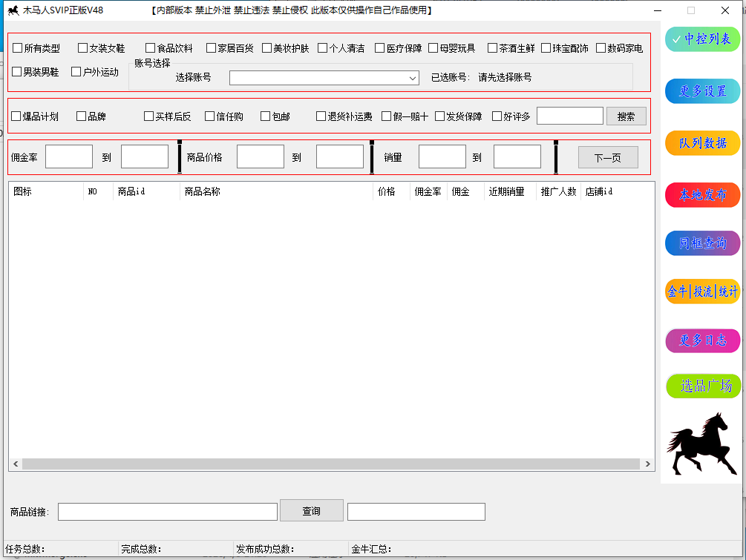Open 更多日志 logs
Screen dimensions: 746x560
702,340
